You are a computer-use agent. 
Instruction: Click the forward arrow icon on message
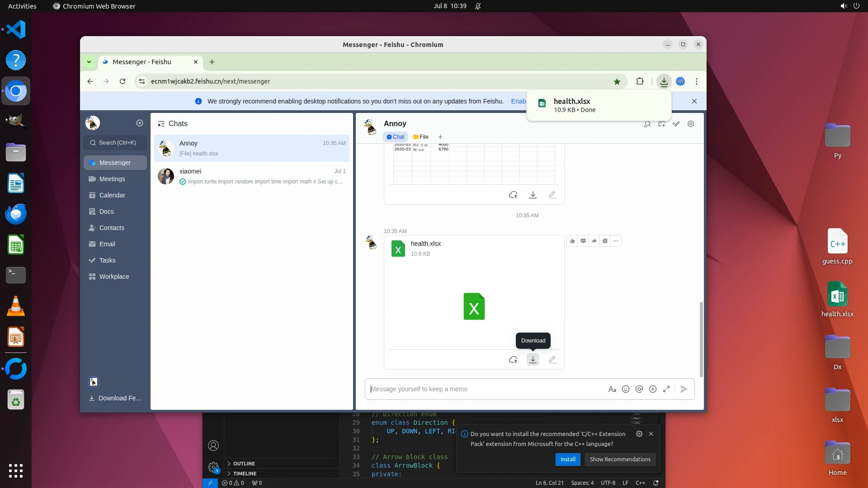pyautogui.click(x=594, y=241)
